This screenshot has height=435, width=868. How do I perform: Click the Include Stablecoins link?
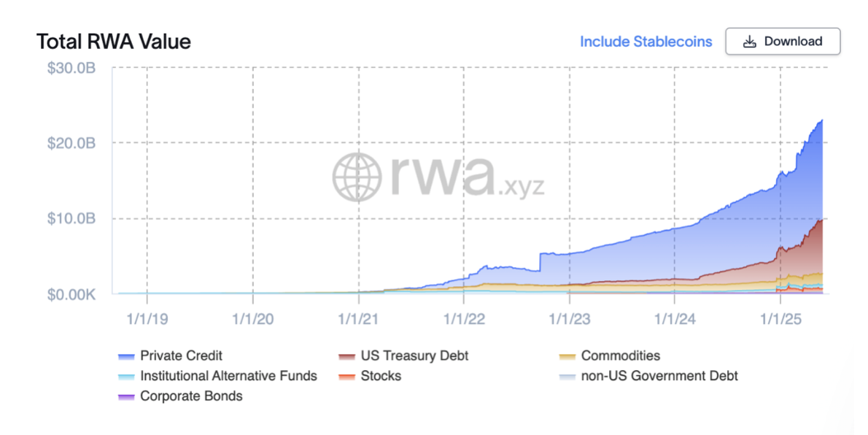pos(646,42)
